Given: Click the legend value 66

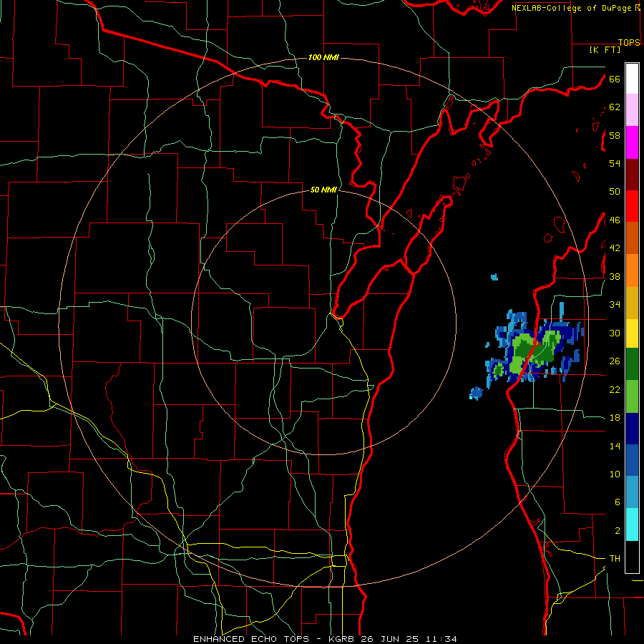Looking at the screenshot, I should point(615,79).
